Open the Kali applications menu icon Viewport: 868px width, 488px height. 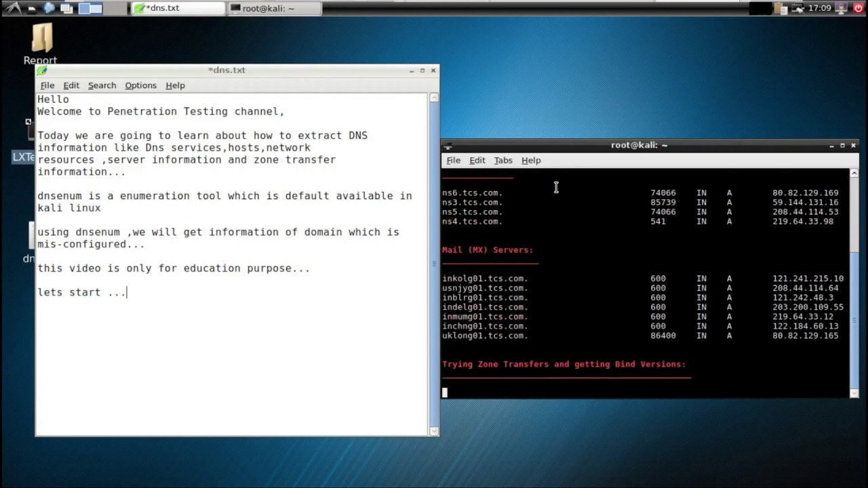point(14,9)
